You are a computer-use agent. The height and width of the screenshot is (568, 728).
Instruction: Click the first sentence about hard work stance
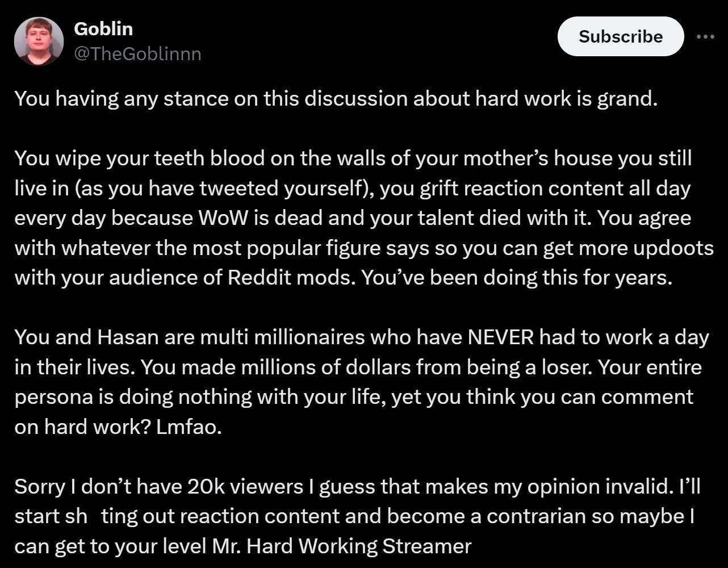coord(336,99)
